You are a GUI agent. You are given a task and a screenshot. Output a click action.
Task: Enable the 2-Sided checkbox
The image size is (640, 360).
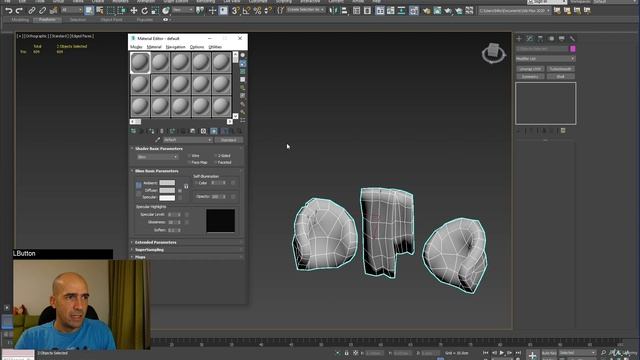216,156
